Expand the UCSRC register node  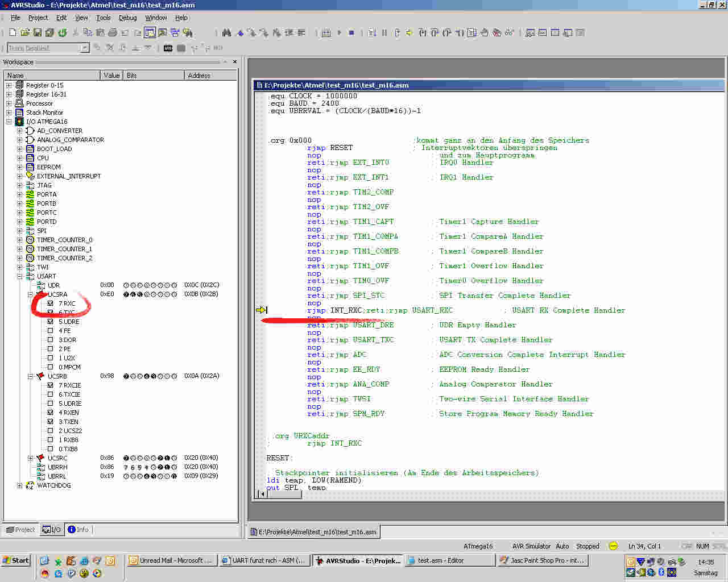click(30, 458)
